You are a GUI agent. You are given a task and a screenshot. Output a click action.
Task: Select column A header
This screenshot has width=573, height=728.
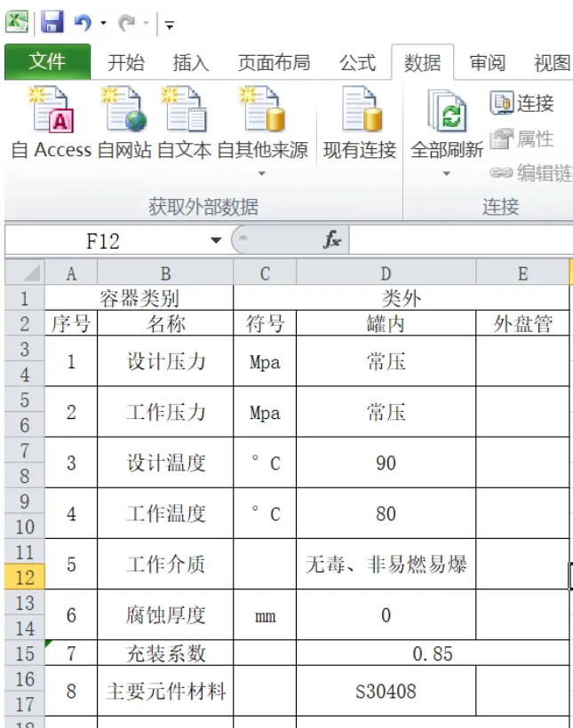[x=71, y=273]
